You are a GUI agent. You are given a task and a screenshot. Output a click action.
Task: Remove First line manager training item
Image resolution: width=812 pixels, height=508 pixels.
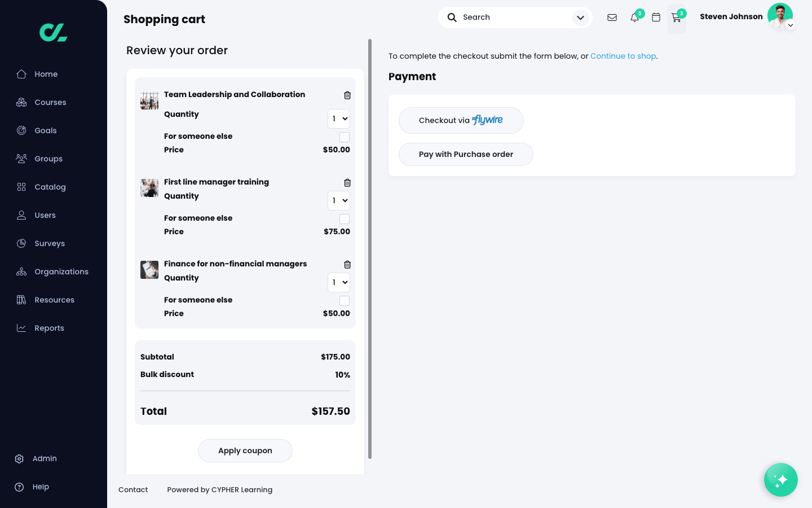pyautogui.click(x=347, y=183)
